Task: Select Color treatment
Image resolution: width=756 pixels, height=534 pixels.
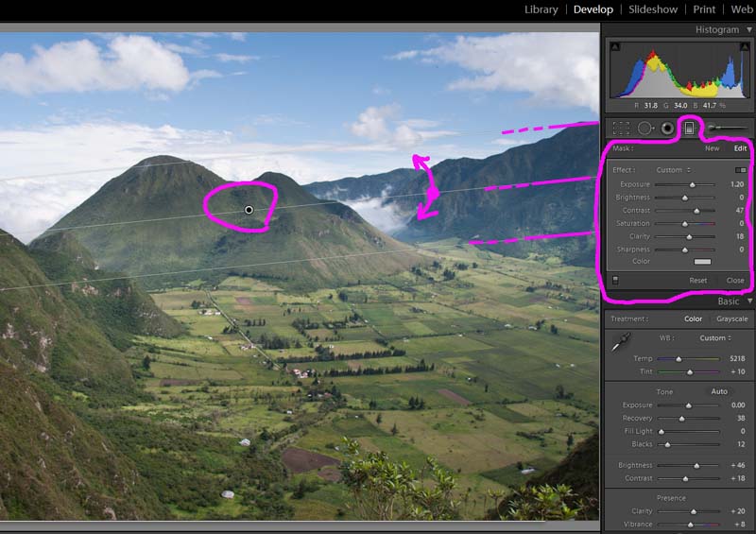Action: 693,319
